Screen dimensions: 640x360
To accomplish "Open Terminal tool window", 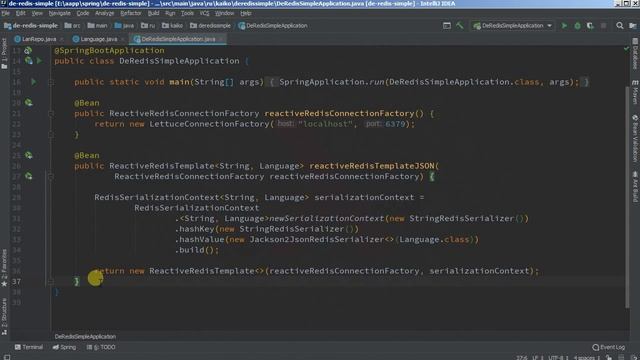I will click(29, 347).
